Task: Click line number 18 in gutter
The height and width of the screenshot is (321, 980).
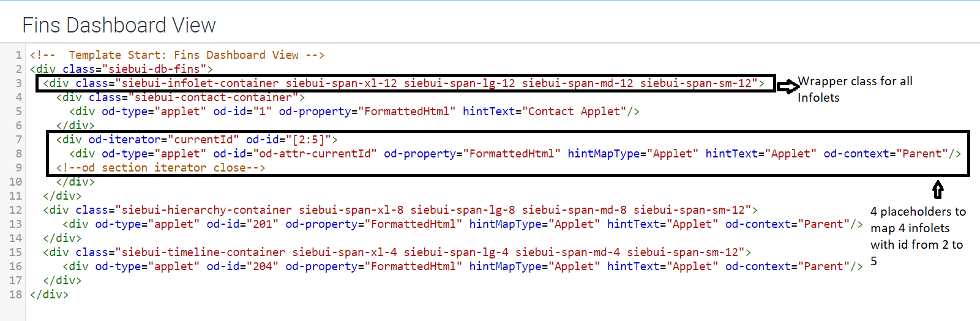Action: point(16,295)
